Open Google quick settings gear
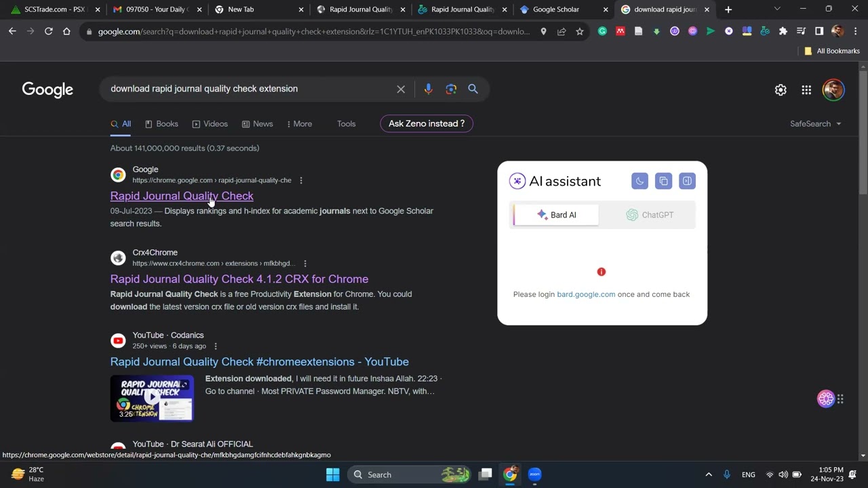 tap(781, 89)
